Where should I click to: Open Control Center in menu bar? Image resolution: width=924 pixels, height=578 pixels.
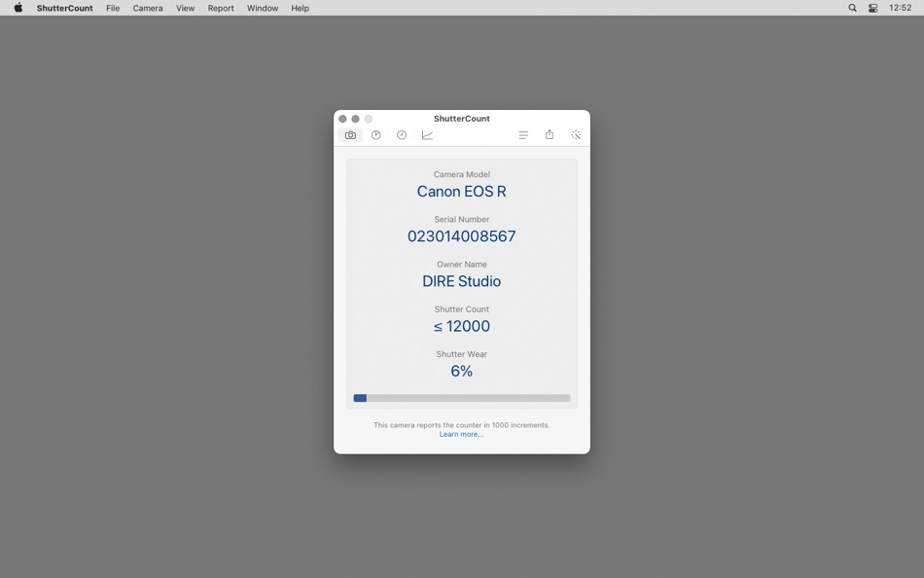872,8
